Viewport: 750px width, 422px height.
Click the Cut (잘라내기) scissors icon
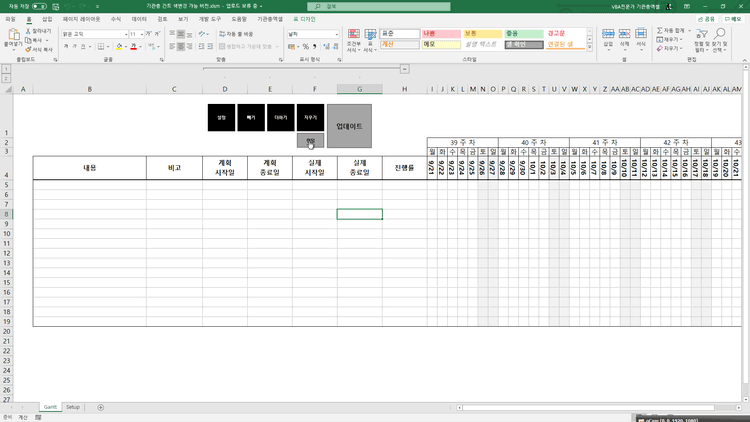28,31
